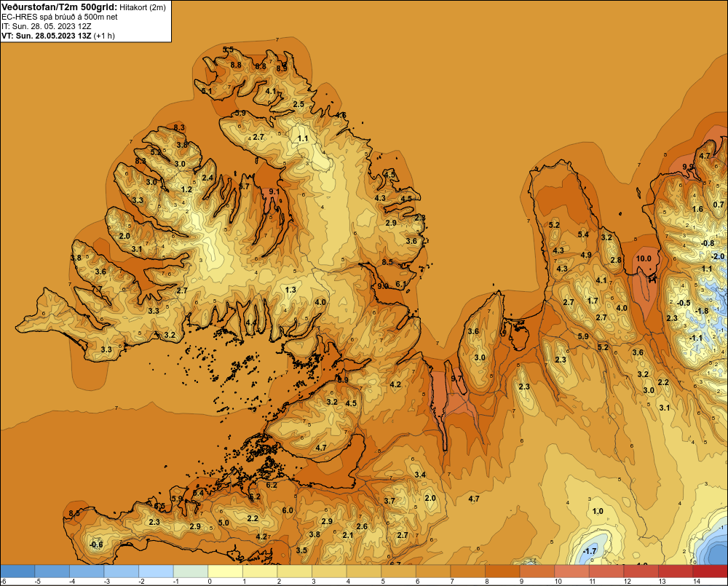The image size is (728, 586).
Task: Click the 6.9 temperature value on the map
Action: pos(343,380)
